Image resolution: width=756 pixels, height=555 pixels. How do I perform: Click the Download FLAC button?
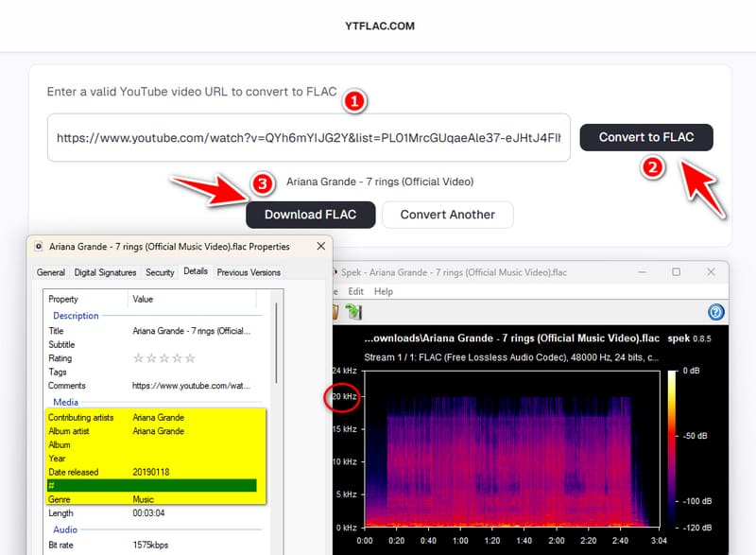pyautogui.click(x=311, y=215)
